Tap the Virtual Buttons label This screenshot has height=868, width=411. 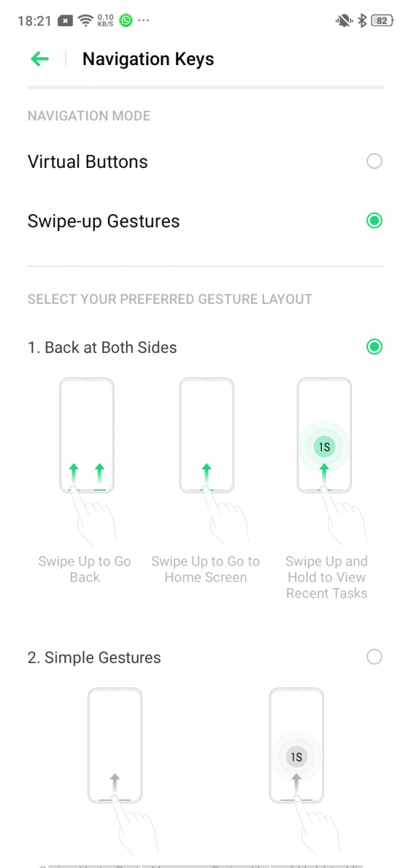88,161
